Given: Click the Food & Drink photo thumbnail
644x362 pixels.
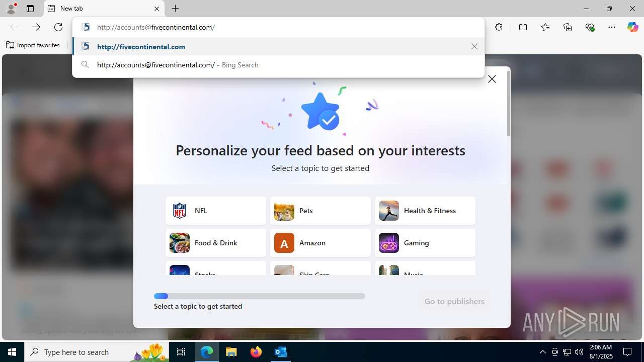Looking at the screenshot, I should (180, 243).
